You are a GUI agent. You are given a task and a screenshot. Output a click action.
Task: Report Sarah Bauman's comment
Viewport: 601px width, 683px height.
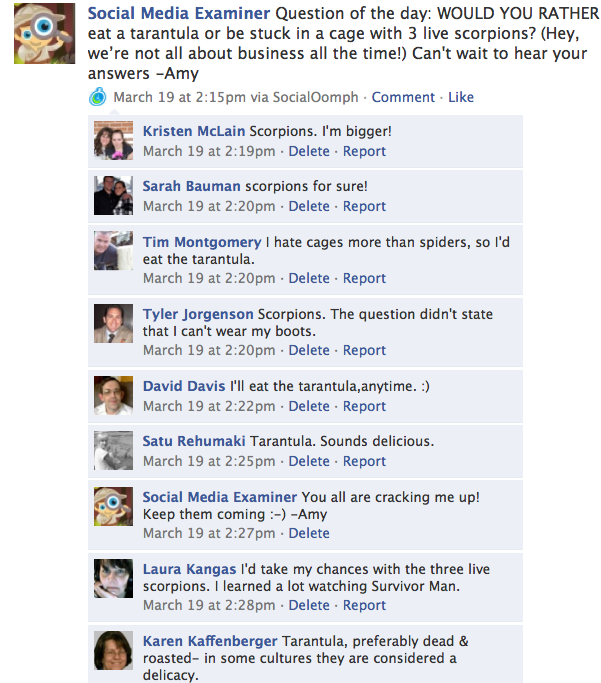pyautogui.click(x=364, y=206)
